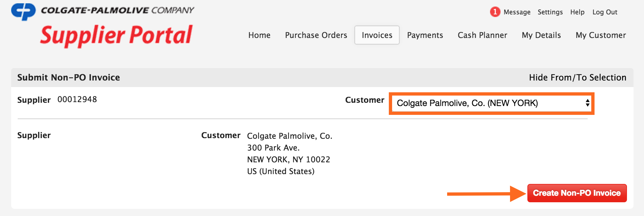This screenshot has width=644, height=216.
Task: Click Create Non-PO Invoice button
Action: pos(577,193)
